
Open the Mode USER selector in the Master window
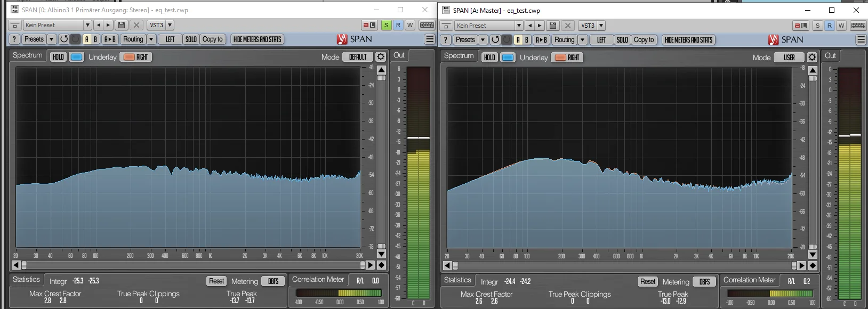pos(789,58)
